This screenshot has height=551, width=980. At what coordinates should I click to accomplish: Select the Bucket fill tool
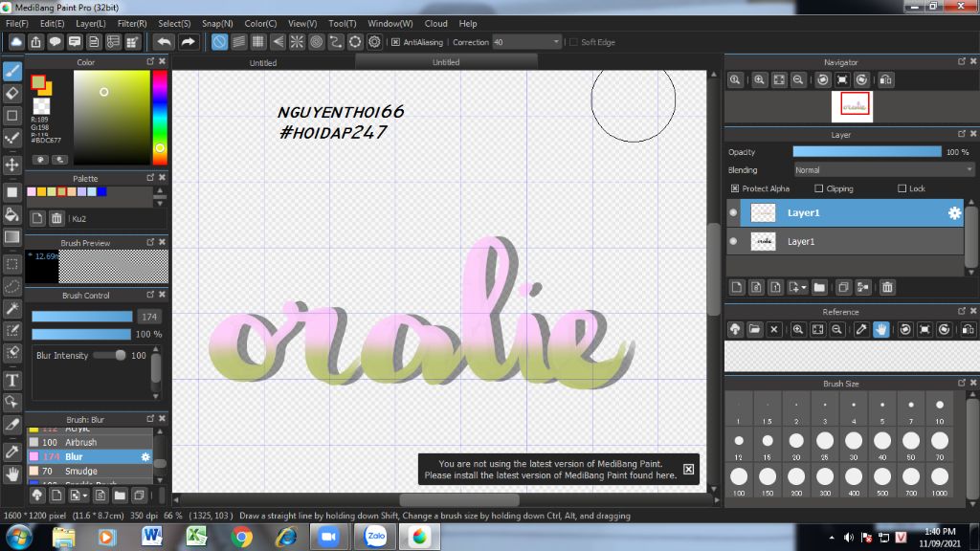(11, 215)
